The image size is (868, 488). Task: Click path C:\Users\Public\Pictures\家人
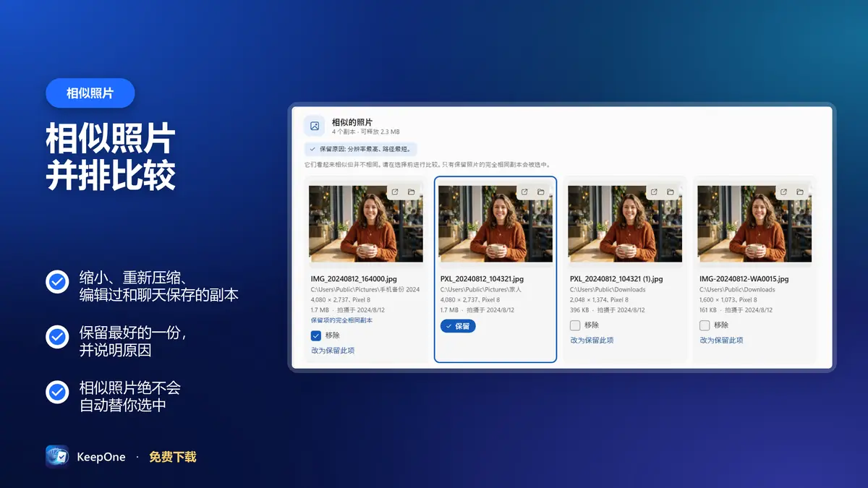pos(481,290)
